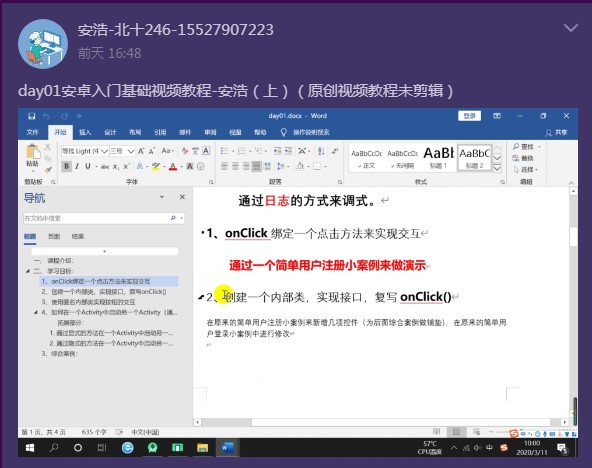Image resolution: width=592 pixels, height=468 pixels.
Task: Open the font size dropdown
Action: pos(131,151)
